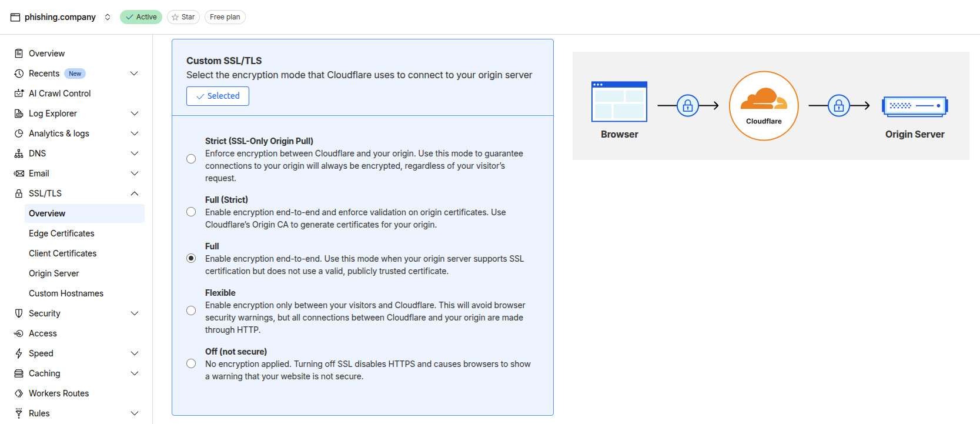The height and width of the screenshot is (424, 980).
Task: Collapse the SSL/TLS section chevron
Action: [x=134, y=193]
